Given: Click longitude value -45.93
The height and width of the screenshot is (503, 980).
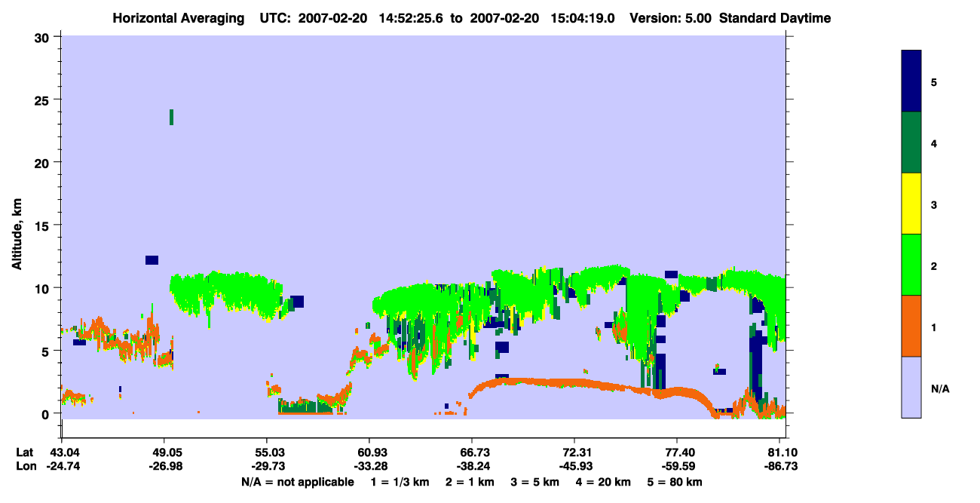Looking at the screenshot, I should pyautogui.click(x=574, y=466).
